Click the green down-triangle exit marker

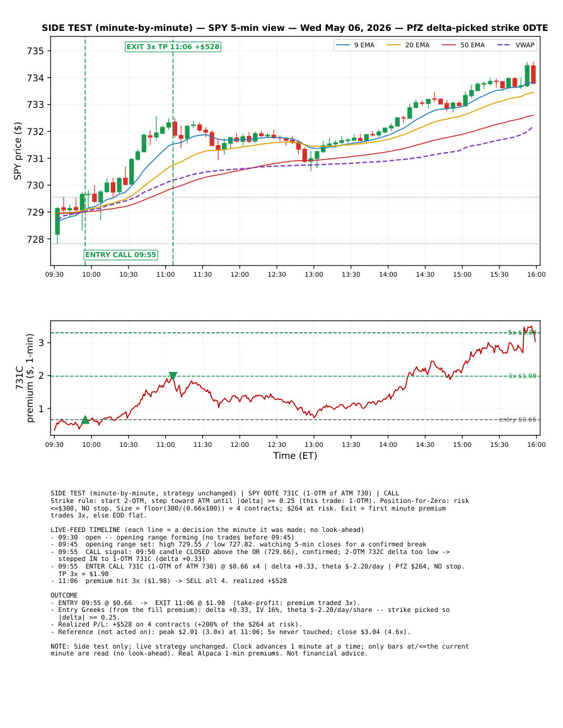coord(173,376)
